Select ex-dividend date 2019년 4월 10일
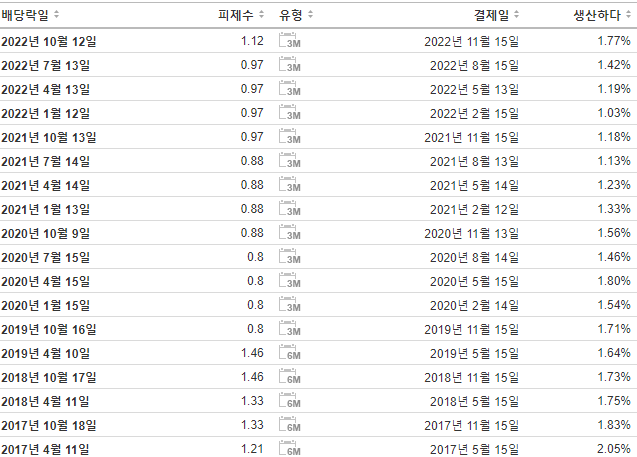This screenshot has height=457, width=637. (46, 353)
